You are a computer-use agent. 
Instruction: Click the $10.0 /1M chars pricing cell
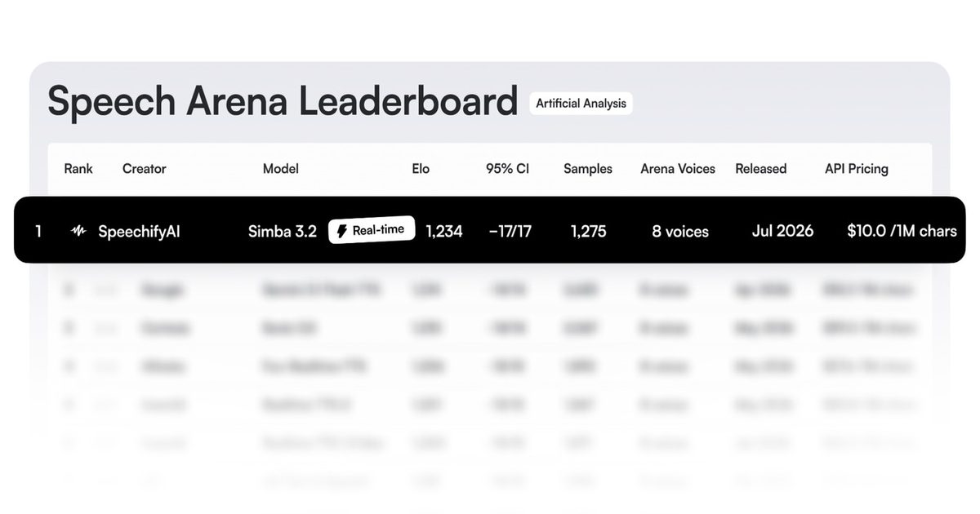[902, 232]
